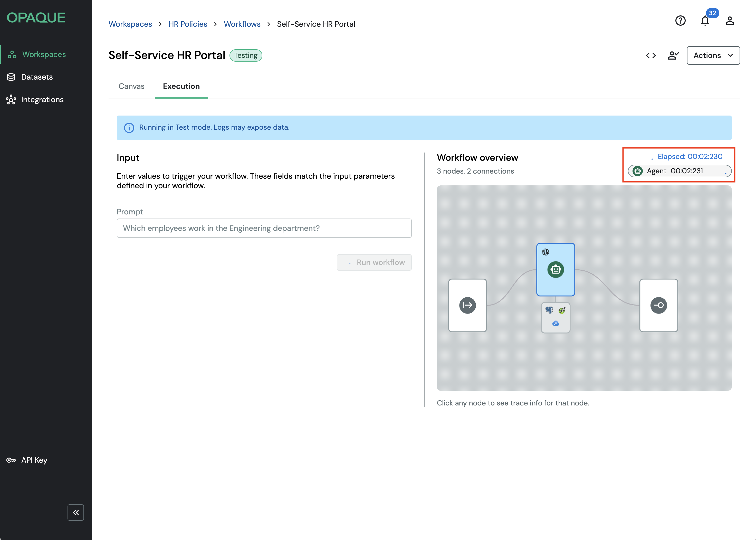Image resolution: width=756 pixels, height=540 pixels.
Task: Click the Workflows breadcrumb link
Action: pyautogui.click(x=242, y=24)
